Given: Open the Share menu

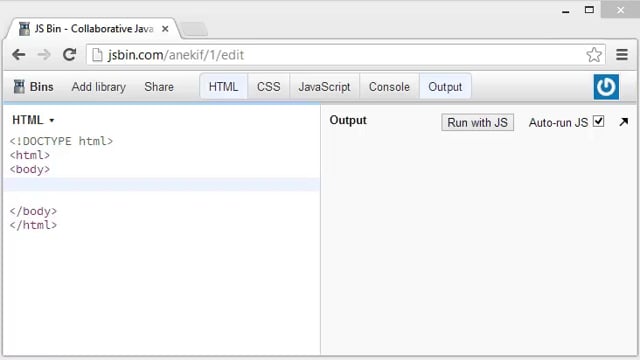Looking at the screenshot, I should 159,87.
